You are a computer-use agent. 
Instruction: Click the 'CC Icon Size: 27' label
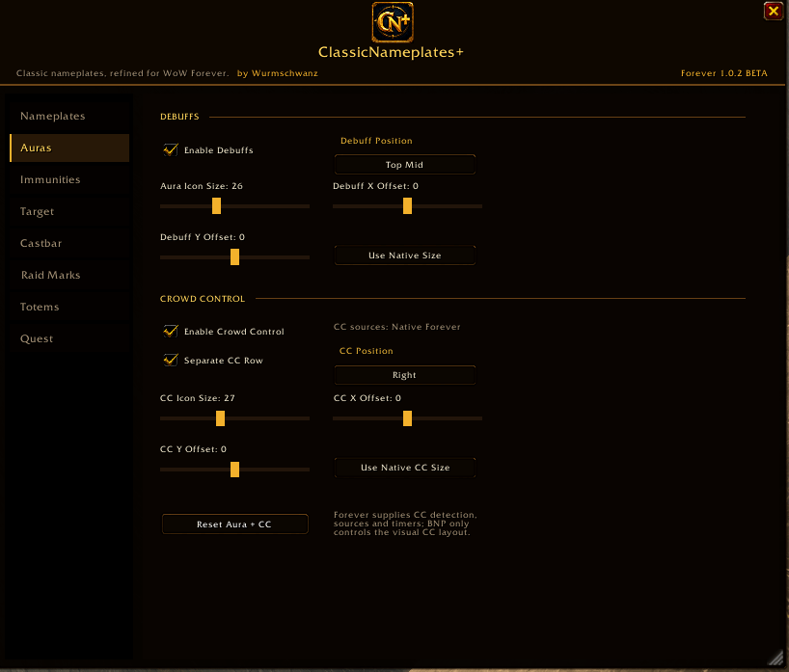tap(197, 398)
